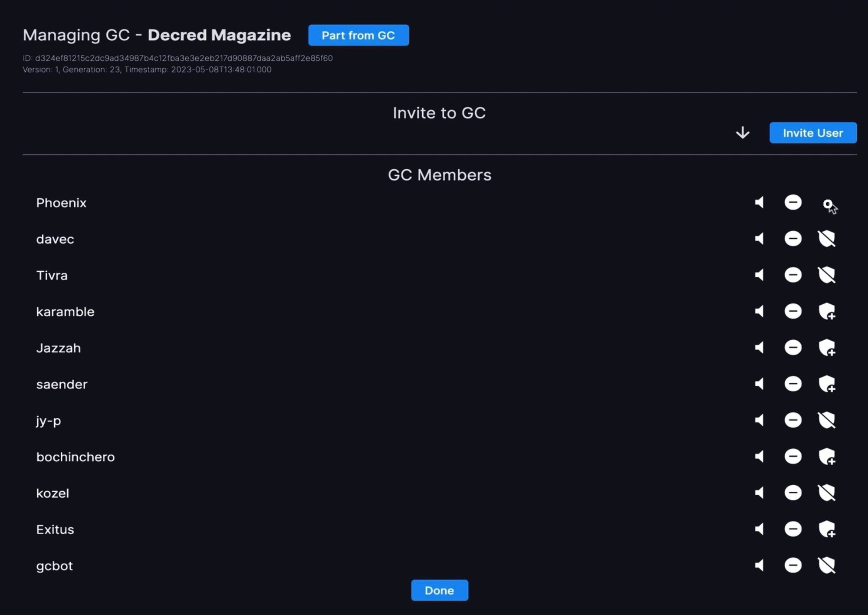
Task: Click Part from GC button
Action: [358, 35]
